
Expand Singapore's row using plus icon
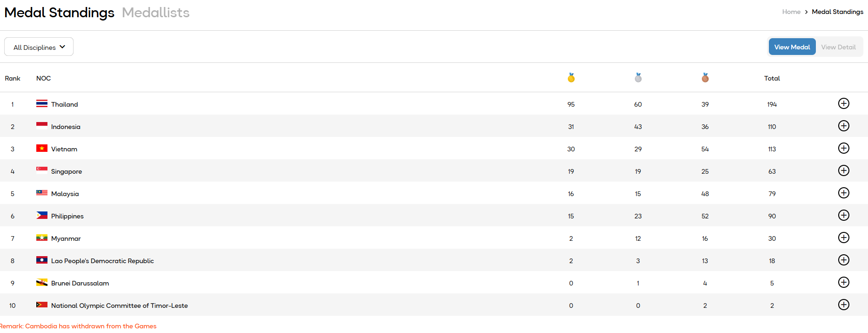[843, 170]
